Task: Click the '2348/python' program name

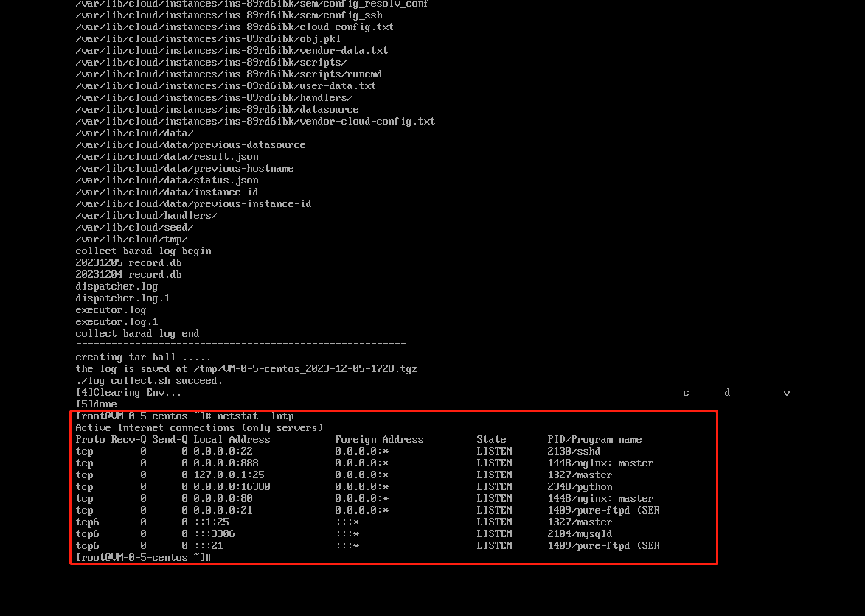Action: 580,486
